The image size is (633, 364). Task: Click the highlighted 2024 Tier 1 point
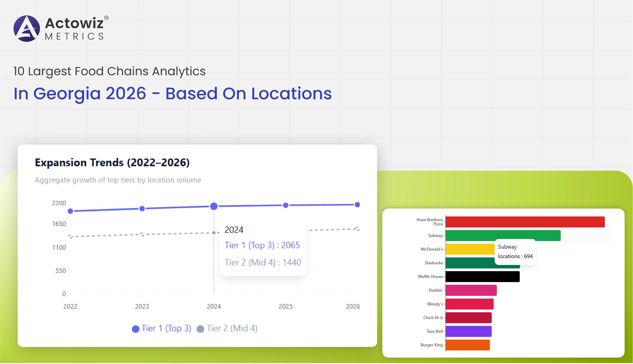point(214,206)
